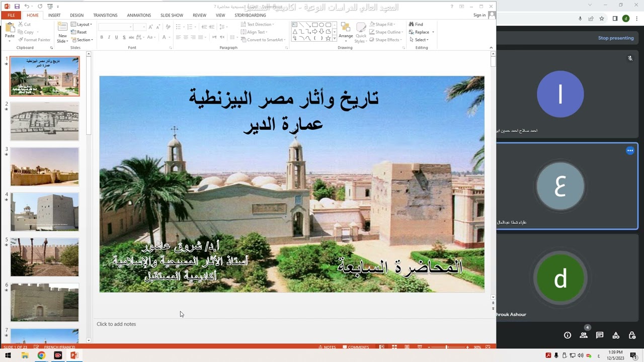Image resolution: width=644 pixels, height=362 pixels.
Task: Decrease the font size
Action: pyautogui.click(x=157, y=27)
